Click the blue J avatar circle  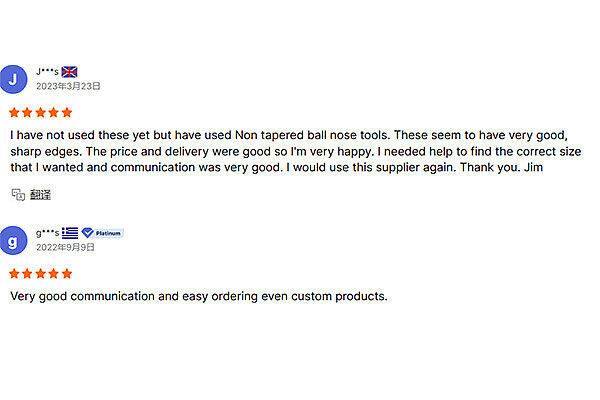point(13,80)
